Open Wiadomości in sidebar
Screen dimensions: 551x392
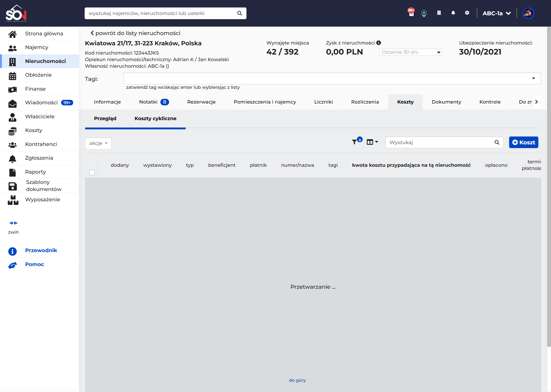[40, 103]
